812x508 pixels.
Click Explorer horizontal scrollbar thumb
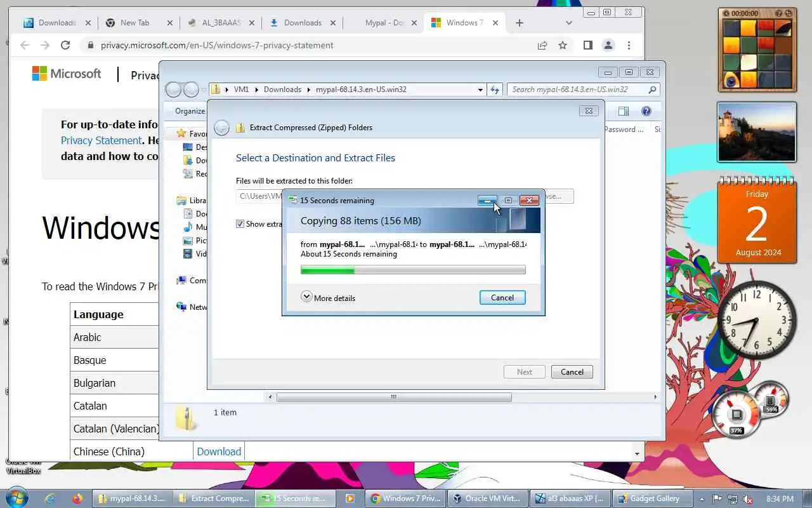394,397
